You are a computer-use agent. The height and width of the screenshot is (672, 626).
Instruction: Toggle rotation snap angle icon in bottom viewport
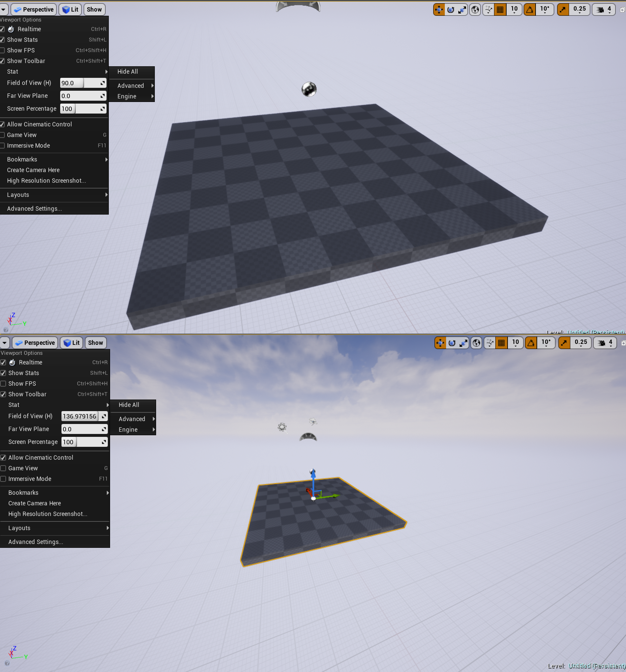531,343
